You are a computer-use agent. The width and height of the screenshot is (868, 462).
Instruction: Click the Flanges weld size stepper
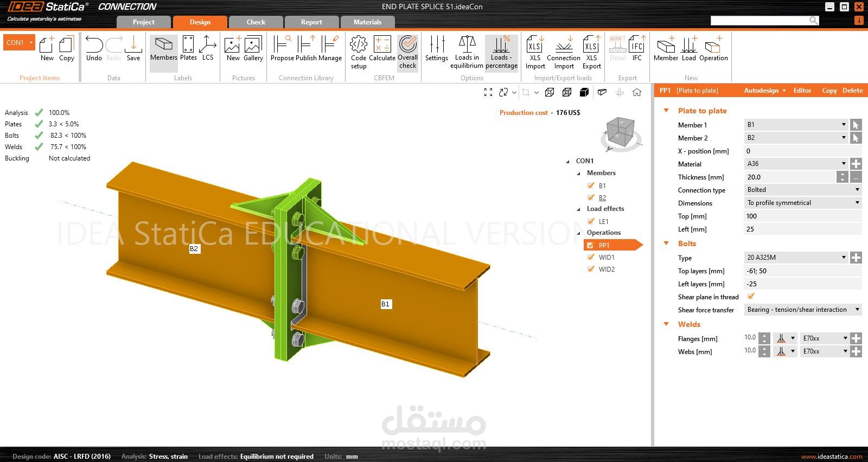[764, 338]
